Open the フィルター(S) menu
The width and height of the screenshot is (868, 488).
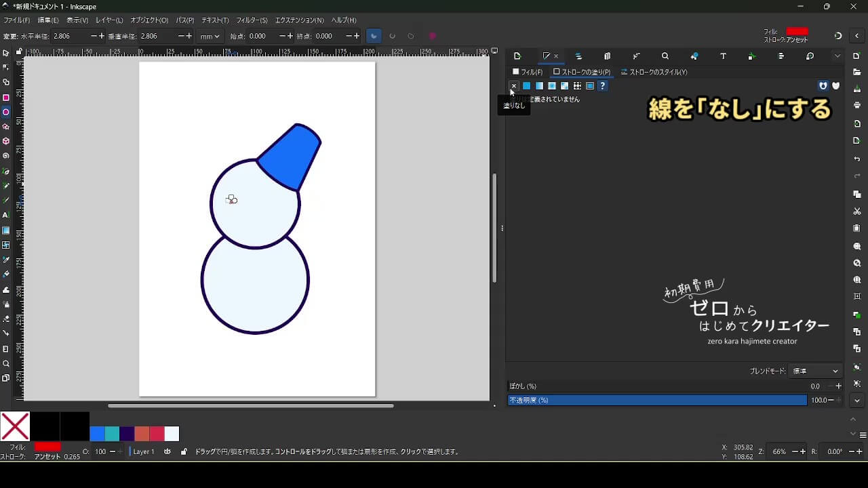coord(253,20)
